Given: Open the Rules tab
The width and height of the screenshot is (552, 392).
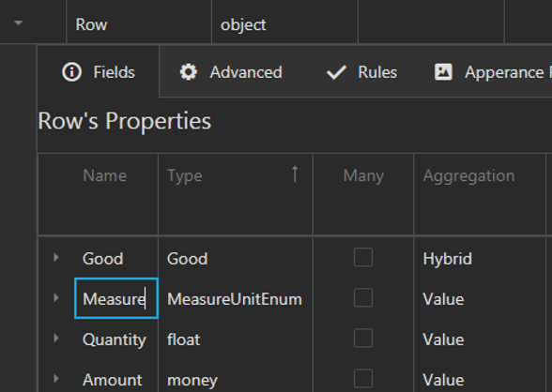Looking at the screenshot, I should coord(362,72).
